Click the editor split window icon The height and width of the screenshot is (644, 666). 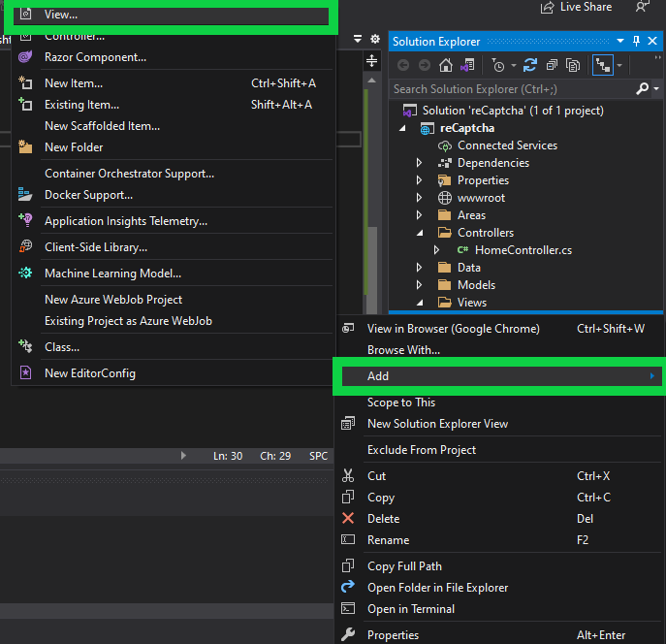371,61
